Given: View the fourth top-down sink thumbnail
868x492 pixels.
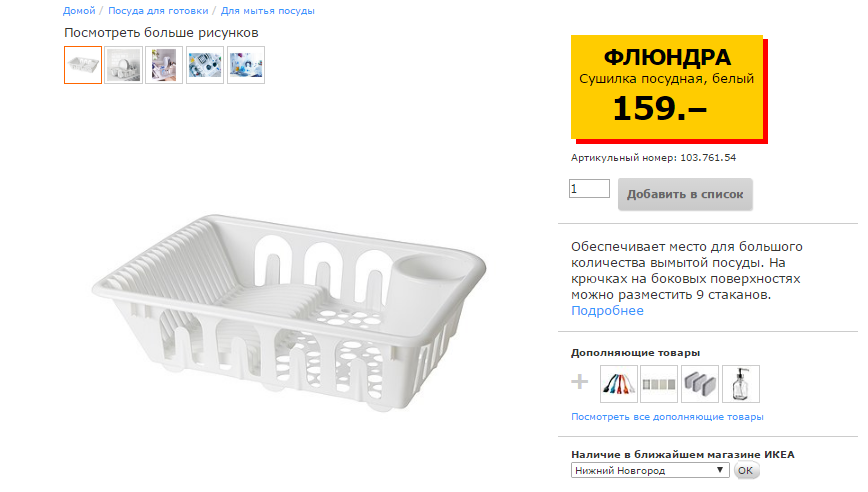Looking at the screenshot, I should 205,65.
